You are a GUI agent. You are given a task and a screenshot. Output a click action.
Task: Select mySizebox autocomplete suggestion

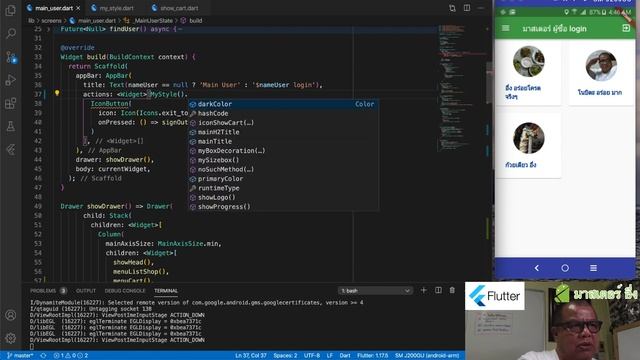(x=283, y=160)
